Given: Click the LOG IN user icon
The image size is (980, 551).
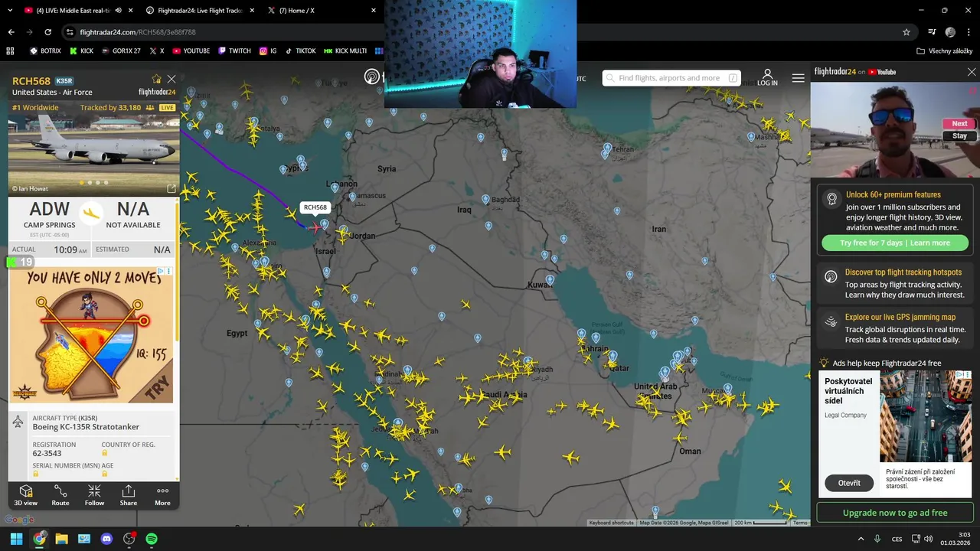Looking at the screenshot, I should pos(767,77).
